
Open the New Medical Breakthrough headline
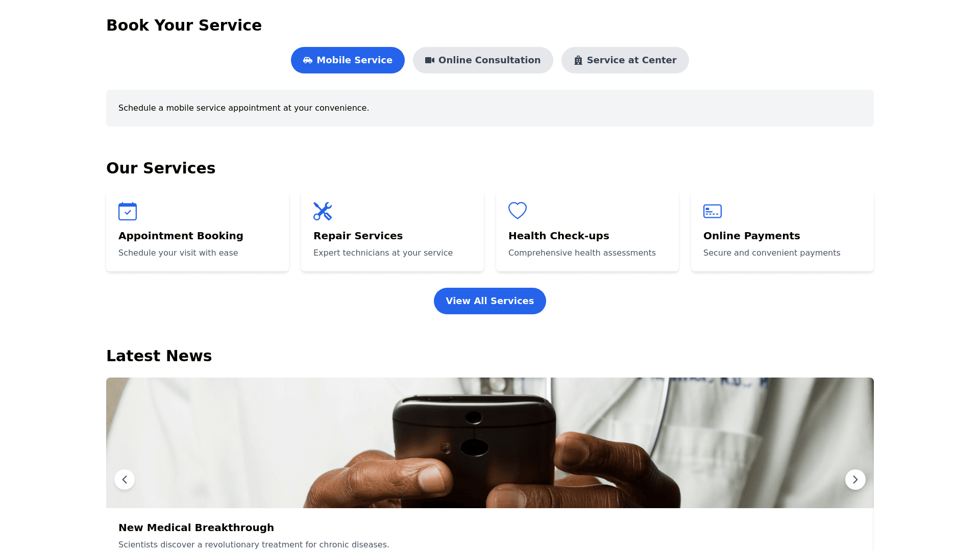tap(196, 528)
